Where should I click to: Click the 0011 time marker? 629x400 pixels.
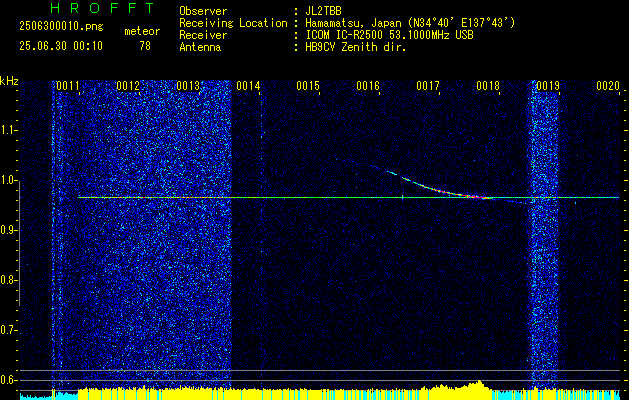pos(67,86)
